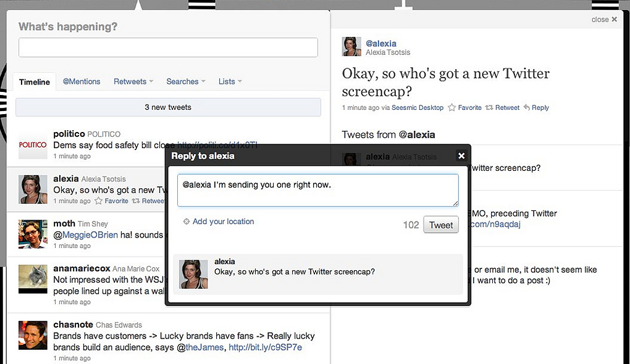Image resolution: width=630 pixels, height=364 pixels.
Task: Close the tweet details pane
Action: [x=604, y=19]
